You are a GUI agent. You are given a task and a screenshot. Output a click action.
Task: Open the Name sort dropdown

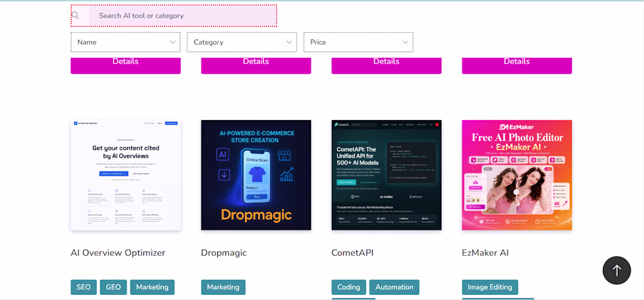coord(126,42)
